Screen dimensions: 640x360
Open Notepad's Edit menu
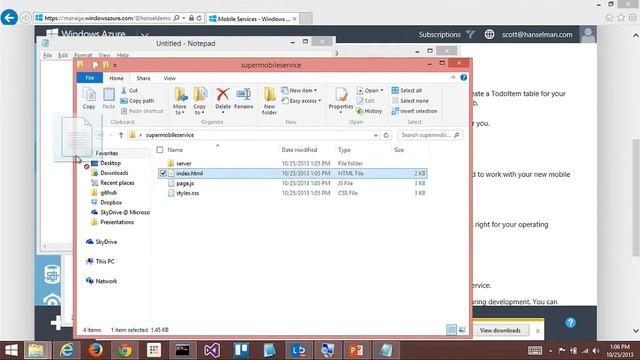tap(63, 55)
